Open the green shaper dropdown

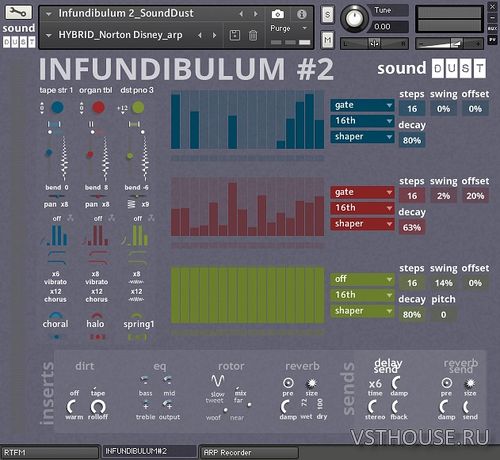pos(363,311)
